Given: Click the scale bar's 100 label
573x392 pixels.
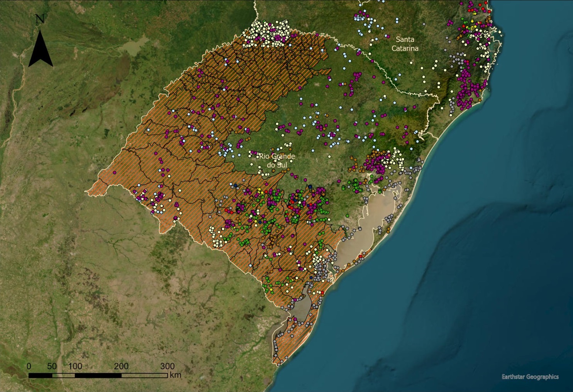Looking at the screenshot, I should click(x=75, y=366).
